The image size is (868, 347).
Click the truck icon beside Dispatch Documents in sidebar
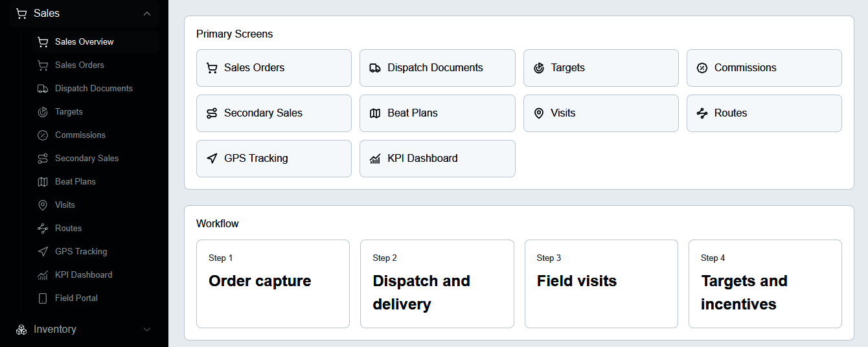click(x=43, y=89)
